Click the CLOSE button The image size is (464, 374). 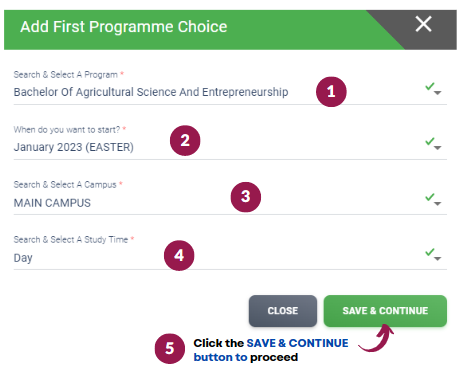[283, 311]
